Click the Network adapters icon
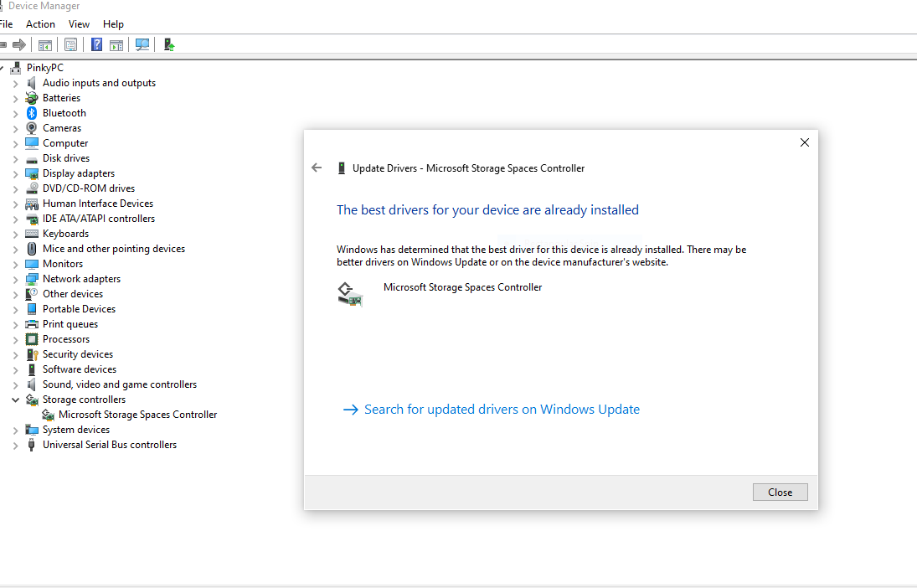This screenshot has width=917, height=588. click(x=32, y=279)
